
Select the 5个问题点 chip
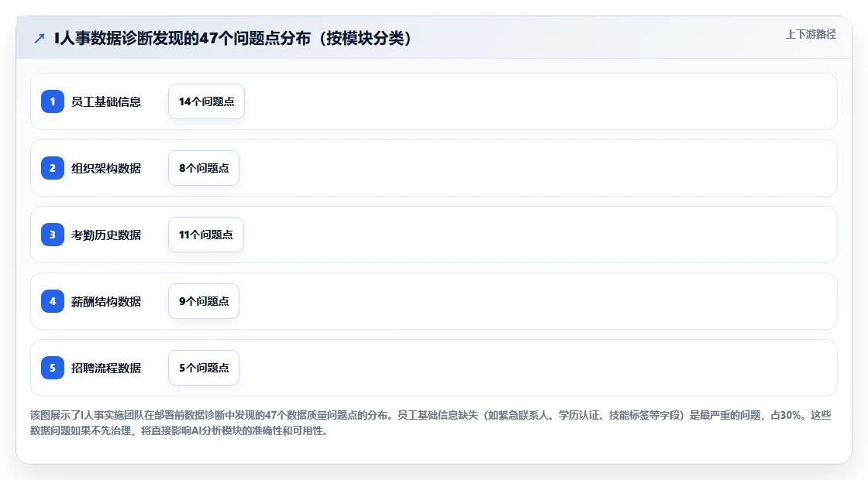[x=204, y=368]
